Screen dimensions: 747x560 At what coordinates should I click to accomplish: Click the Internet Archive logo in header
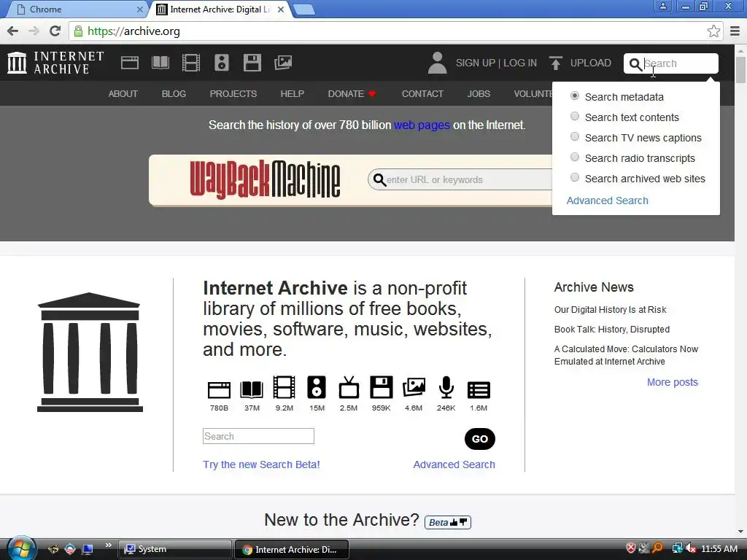[x=55, y=63]
